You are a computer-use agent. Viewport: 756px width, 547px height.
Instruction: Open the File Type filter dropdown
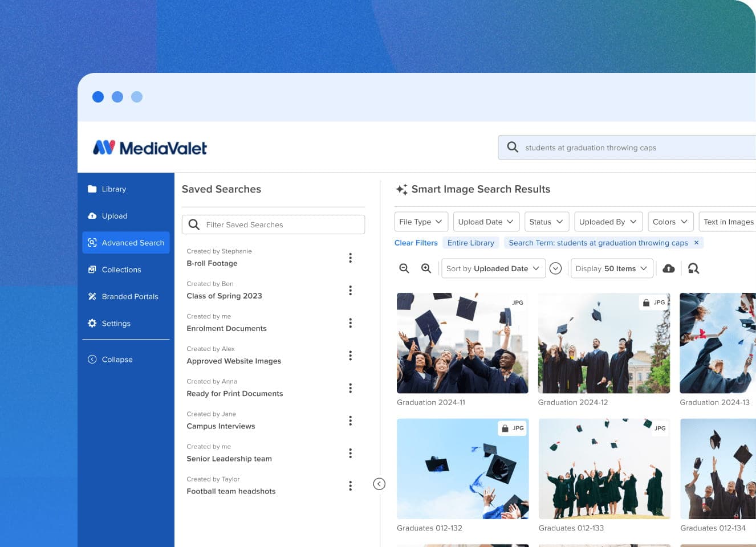coord(421,222)
